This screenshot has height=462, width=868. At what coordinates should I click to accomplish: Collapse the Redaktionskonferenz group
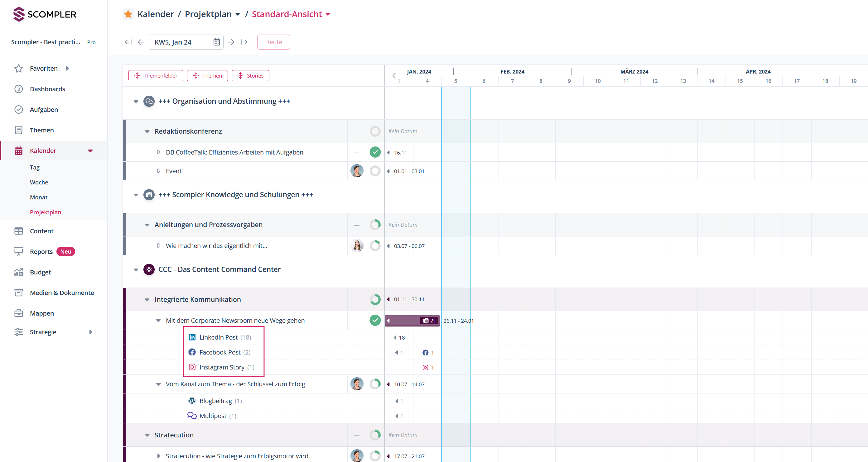[147, 131]
